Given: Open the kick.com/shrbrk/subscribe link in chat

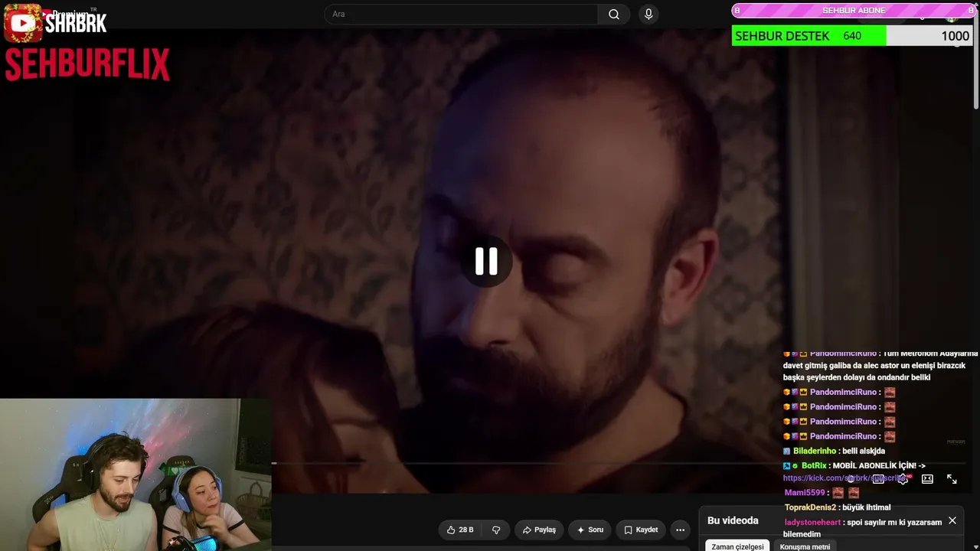Looking at the screenshot, I should [846, 478].
